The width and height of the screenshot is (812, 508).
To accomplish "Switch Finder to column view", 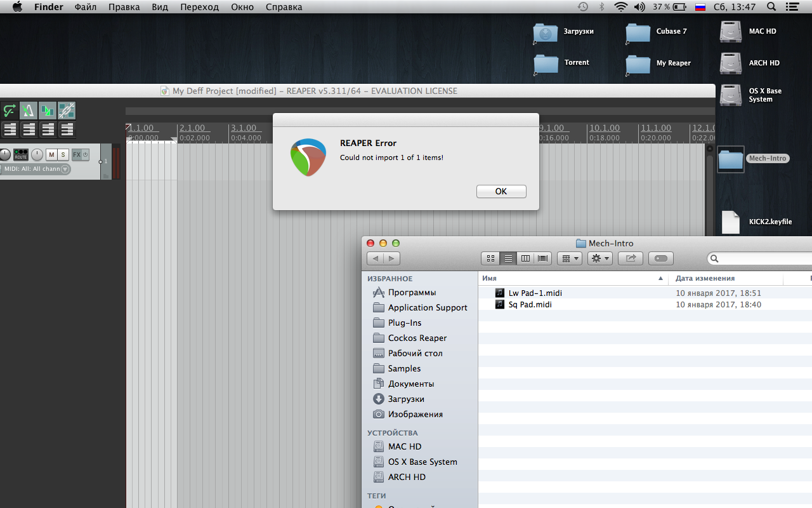I will (x=525, y=258).
